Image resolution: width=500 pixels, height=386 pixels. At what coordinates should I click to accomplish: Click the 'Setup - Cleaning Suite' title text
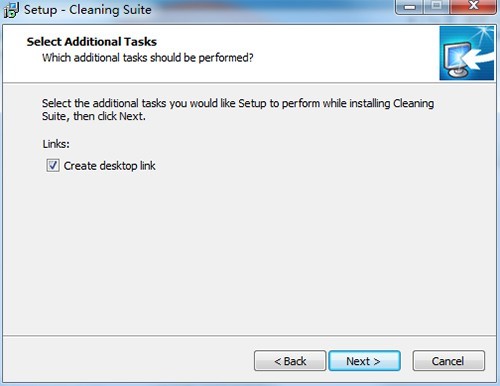[87, 10]
